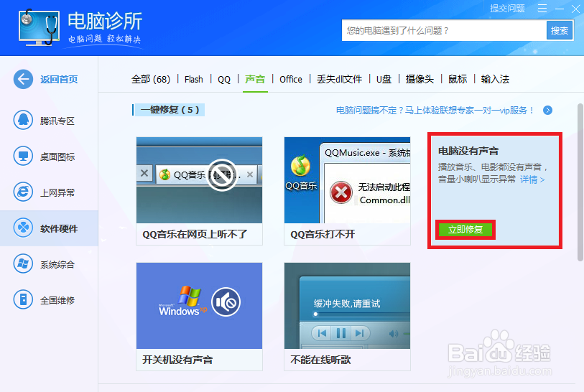The width and height of the screenshot is (584, 392).
Task: Switch to the Flash tab
Action: click(x=194, y=79)
